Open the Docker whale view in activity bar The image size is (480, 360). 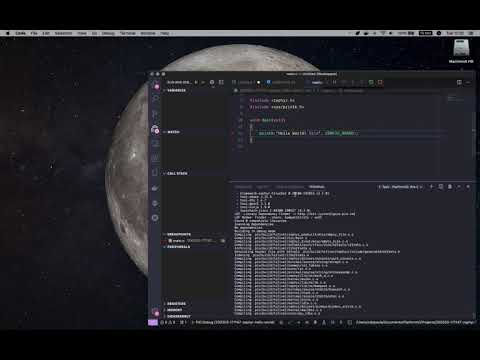[155, 188]
